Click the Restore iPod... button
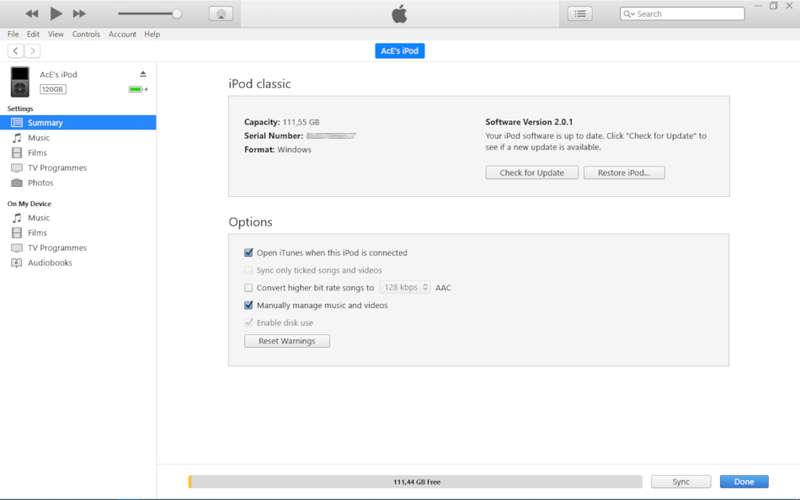Image resolution: width=800 pixels, height=500 pixels. tap(624, 172)
